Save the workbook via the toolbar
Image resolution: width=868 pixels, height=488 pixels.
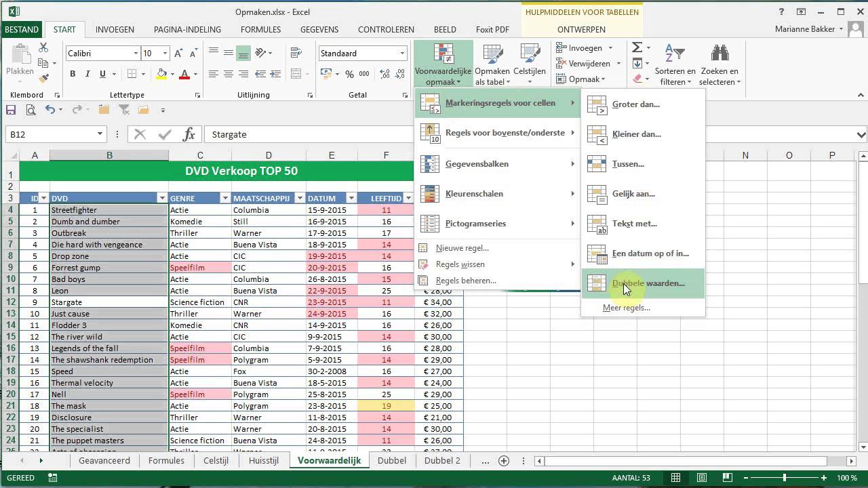point(11,110)
